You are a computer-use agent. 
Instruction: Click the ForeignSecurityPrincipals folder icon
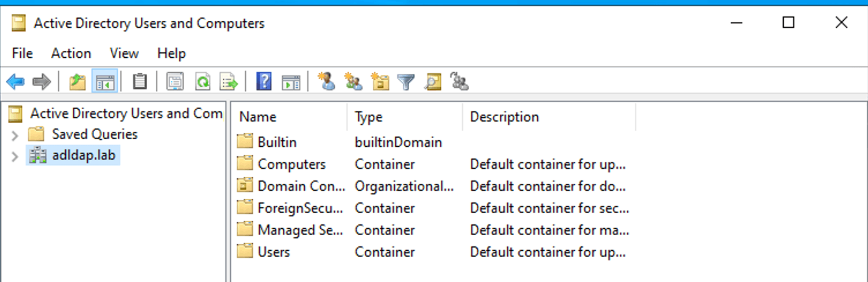point(245,207)
